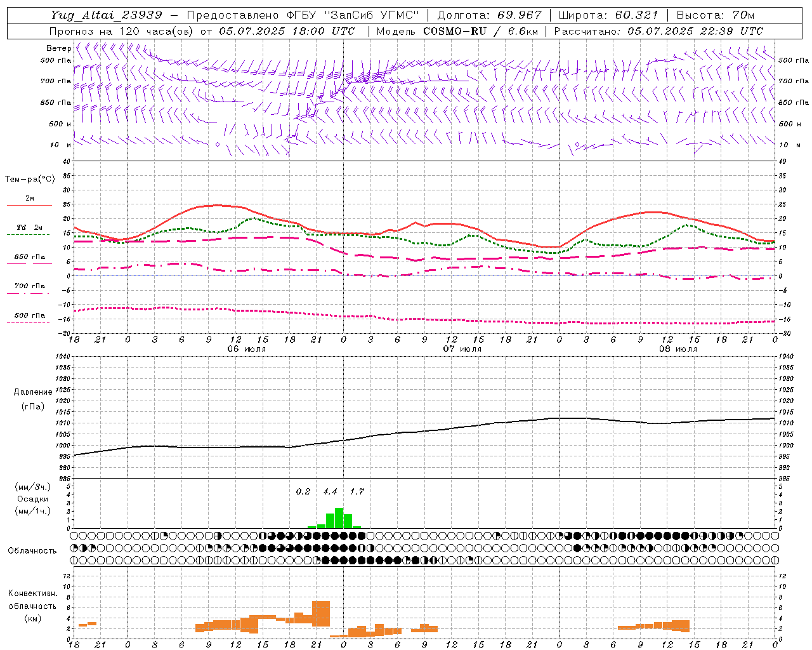The image size is (812, 650).
Task: Select the latitude value Широта: 60.321
Action: [x=609, y=15]
